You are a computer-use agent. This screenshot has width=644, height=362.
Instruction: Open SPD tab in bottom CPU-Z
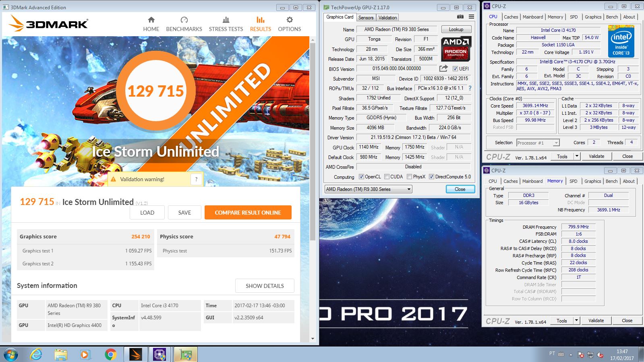[573, 181]
